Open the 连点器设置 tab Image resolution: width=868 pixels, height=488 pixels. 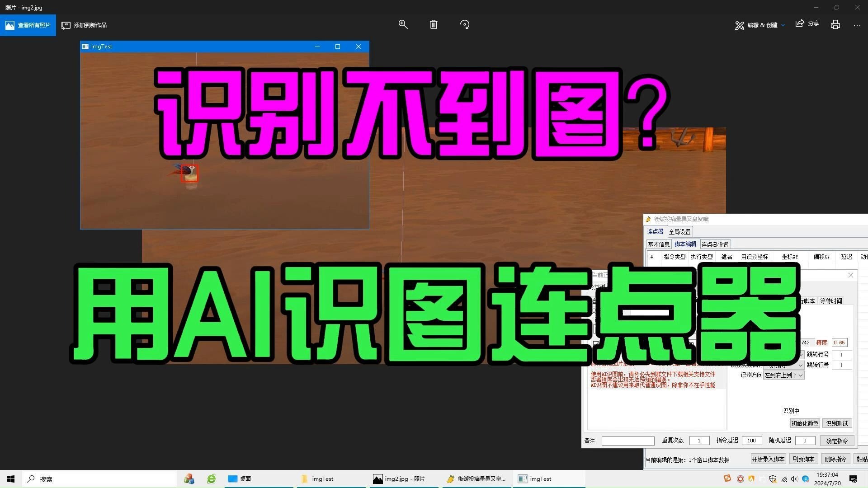715,244
